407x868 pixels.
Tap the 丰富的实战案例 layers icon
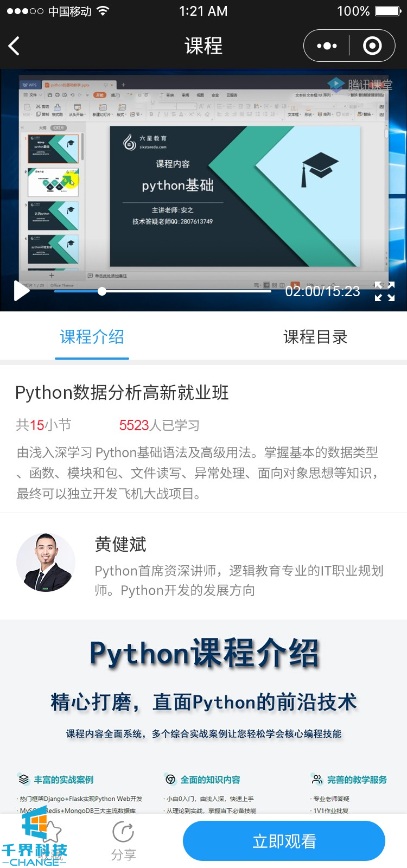23,780
